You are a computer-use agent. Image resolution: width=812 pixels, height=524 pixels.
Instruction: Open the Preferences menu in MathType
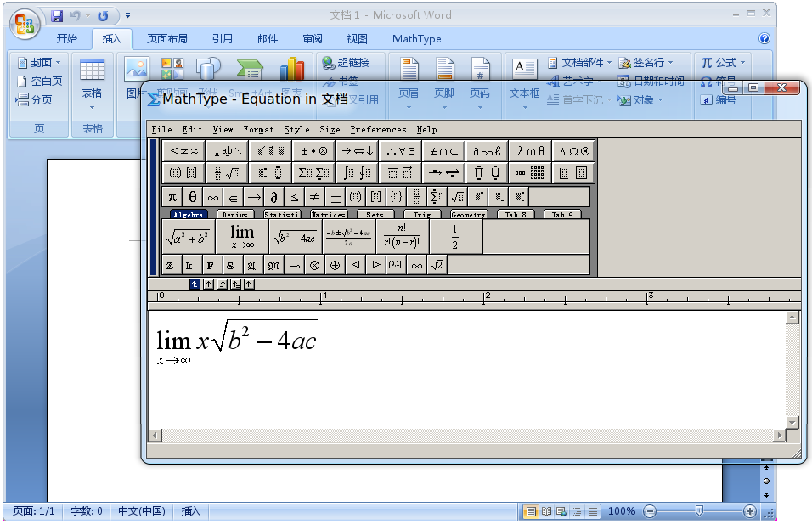[378, 129]
